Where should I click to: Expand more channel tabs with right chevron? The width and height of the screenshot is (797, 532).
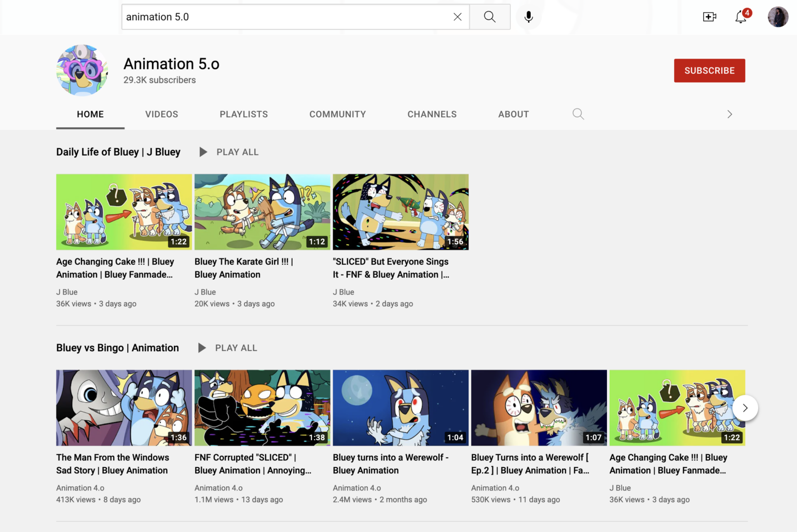click(x=730, y=114)
